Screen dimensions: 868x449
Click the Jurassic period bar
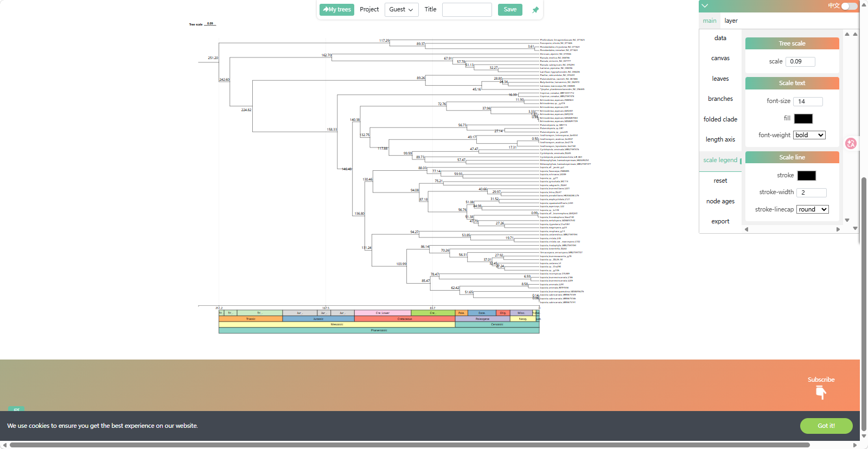pyautogui.click(x=318, y=319)
